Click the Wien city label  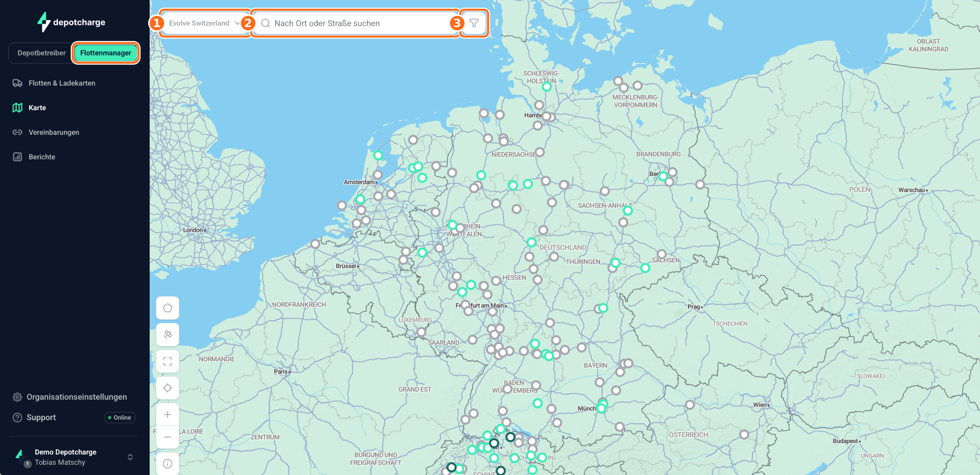tap(760, 405)
